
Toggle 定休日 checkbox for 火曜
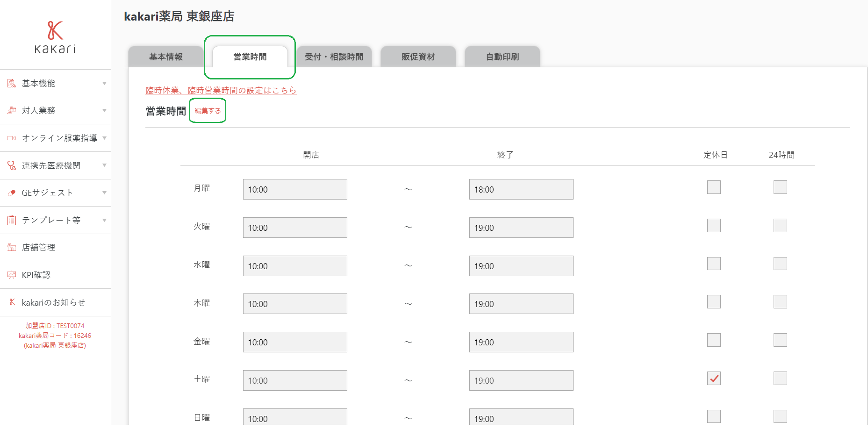click(x=714, y=225)
